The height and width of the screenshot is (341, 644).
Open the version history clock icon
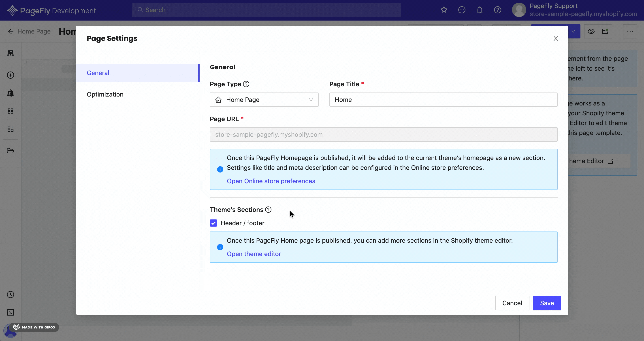click(x=11, y=295)
